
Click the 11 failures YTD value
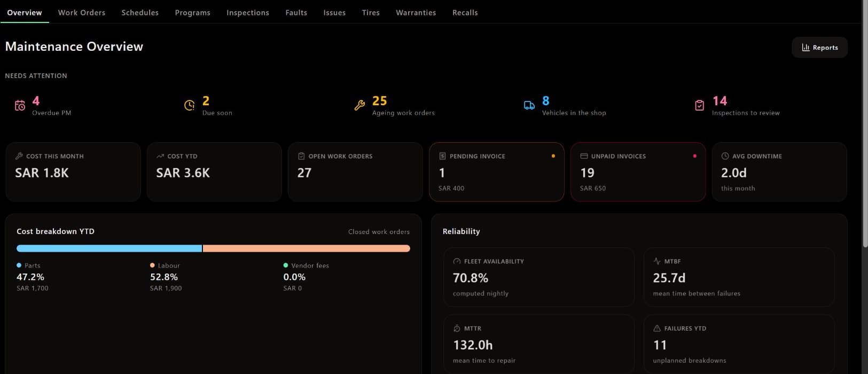(660, 345)
